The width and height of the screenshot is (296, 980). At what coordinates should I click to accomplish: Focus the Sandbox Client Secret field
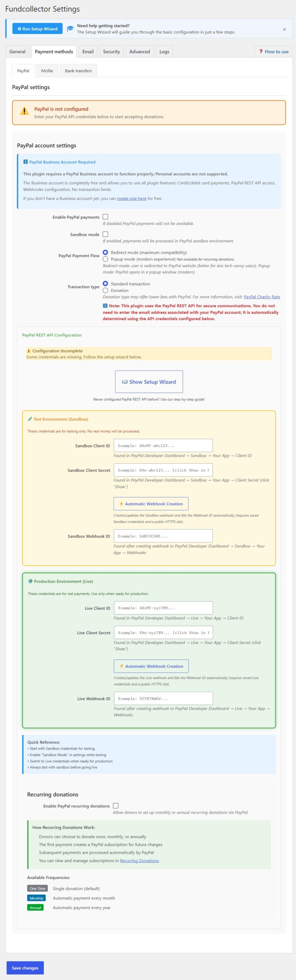[x=163, y=470]
